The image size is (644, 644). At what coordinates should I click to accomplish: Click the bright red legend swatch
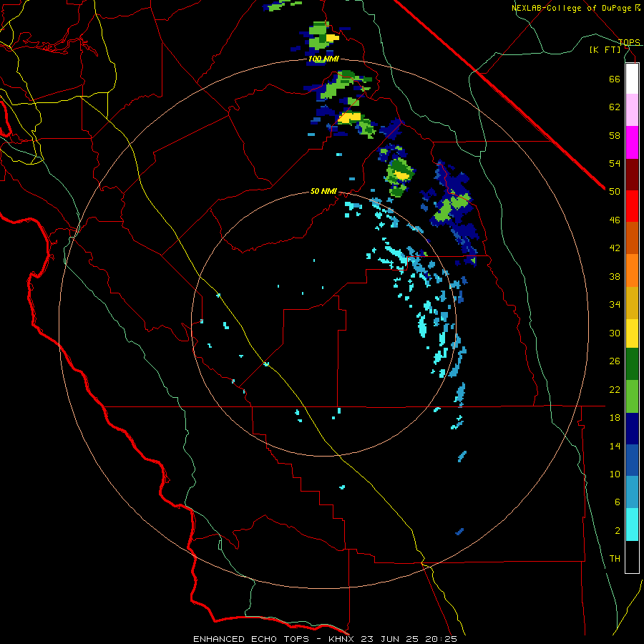[x=632, y=206]
